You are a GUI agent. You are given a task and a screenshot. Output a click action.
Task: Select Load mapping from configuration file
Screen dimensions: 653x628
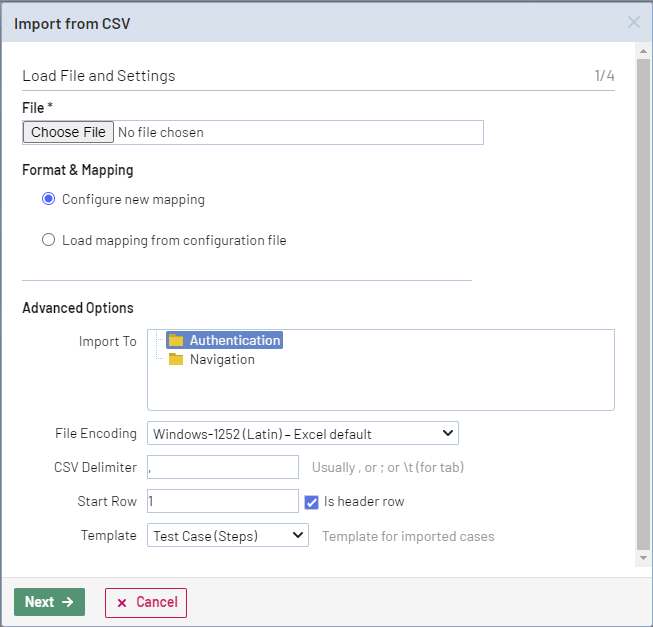pyautogui.click(x=48, y=240)
